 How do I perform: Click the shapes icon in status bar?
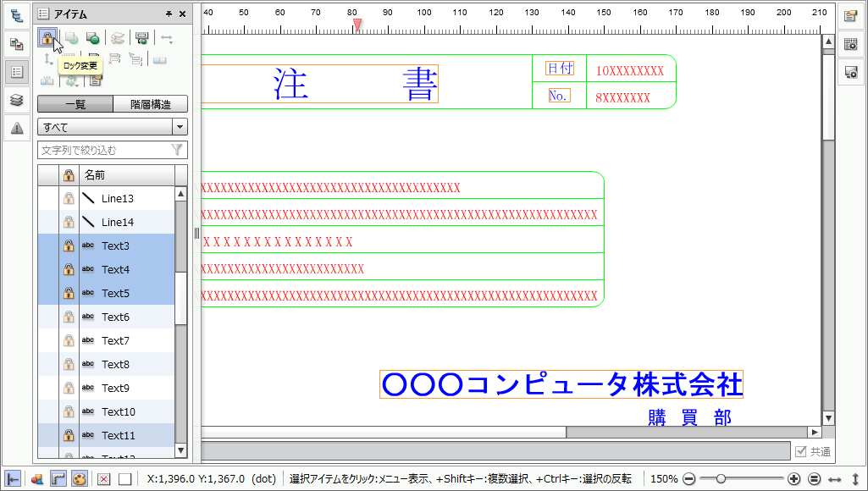(36, 479)
